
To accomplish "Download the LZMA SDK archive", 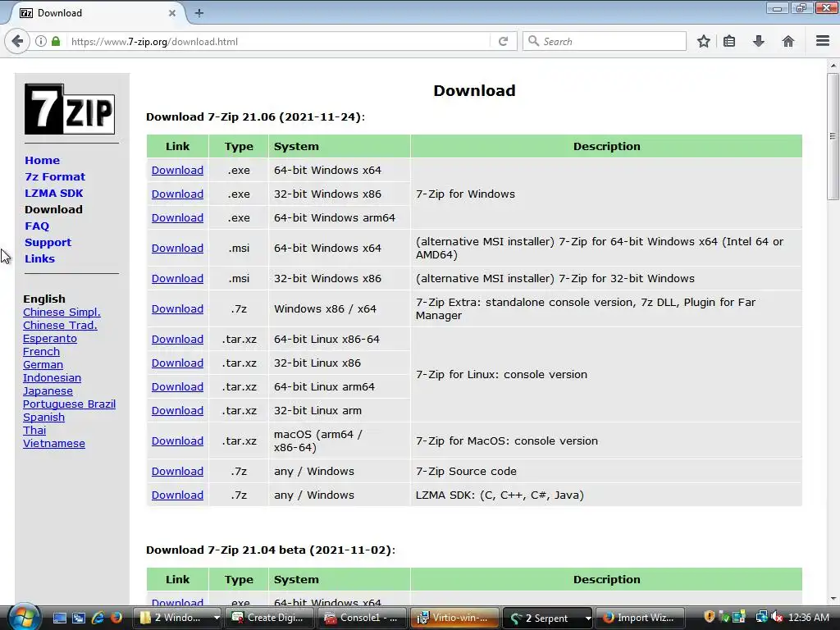I will pos(177,495).
